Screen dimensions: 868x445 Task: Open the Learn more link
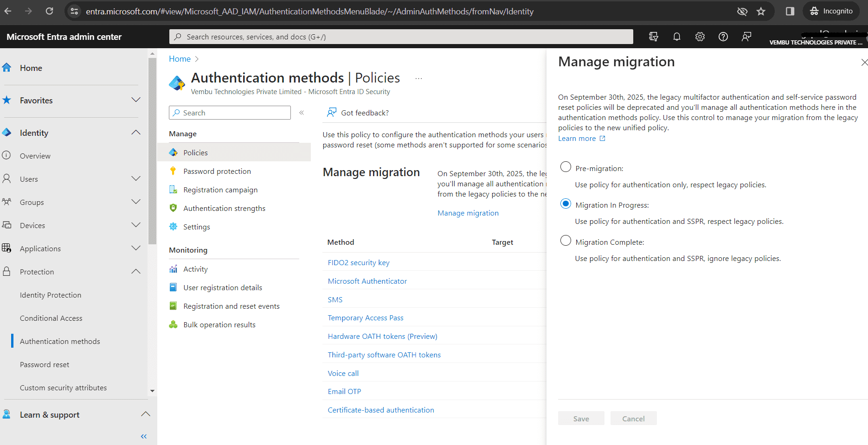click(x=581, y=138)
